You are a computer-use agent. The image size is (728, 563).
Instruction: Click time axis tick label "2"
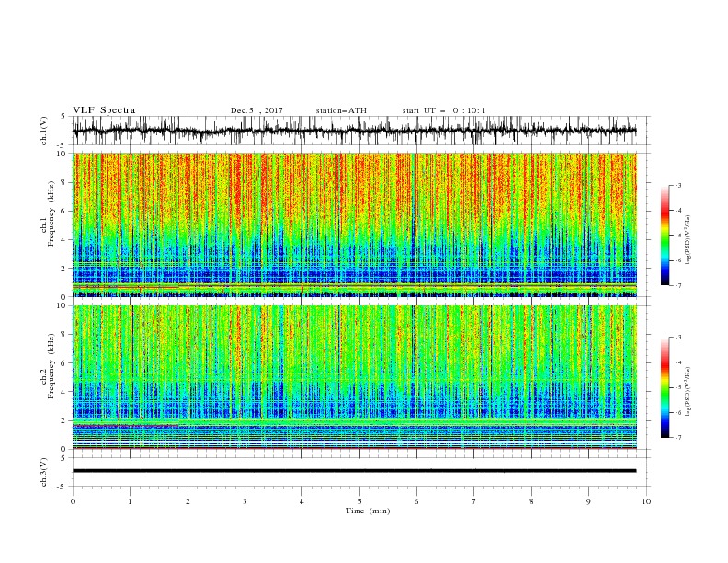188,501
